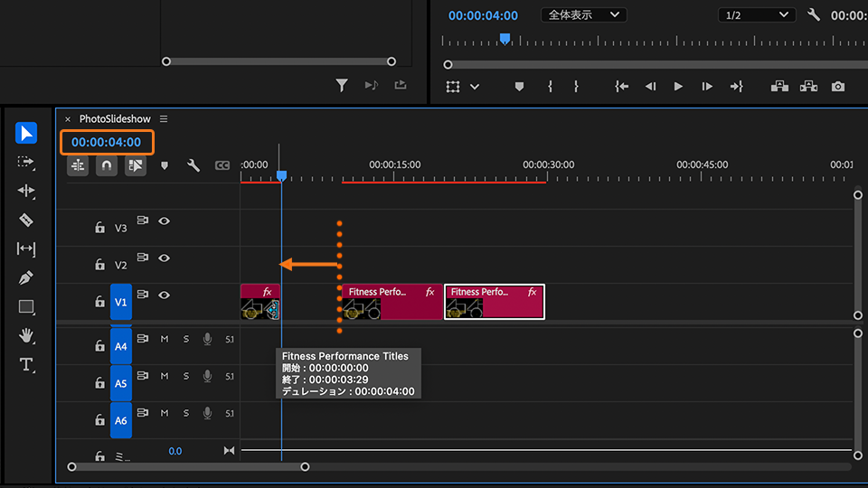
Task: Add marker in Program Monitor
Action: [519, 87]
